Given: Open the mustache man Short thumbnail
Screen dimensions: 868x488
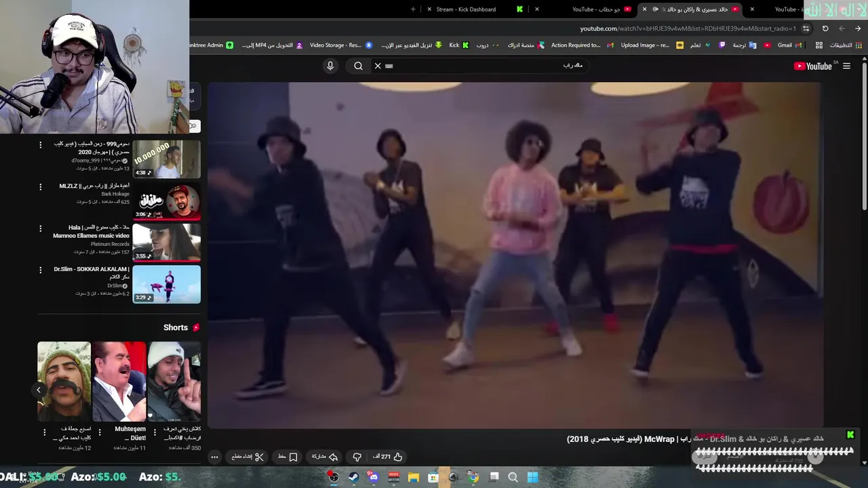Looking at the screenshot, I should (x=64, y=382).
